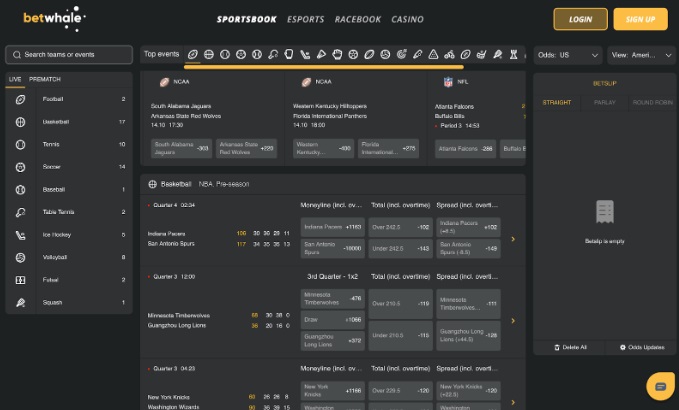Select Football in the sports sidebar

[x=52, y=99]
